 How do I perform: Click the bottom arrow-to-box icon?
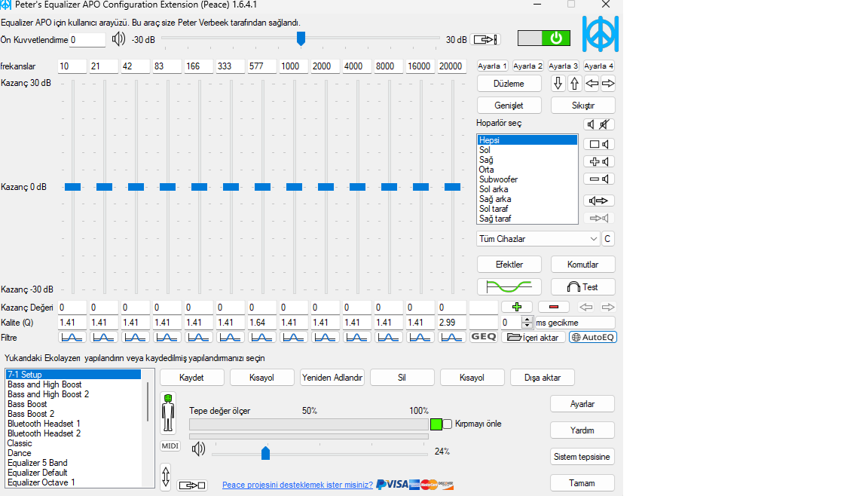point(192,485)
